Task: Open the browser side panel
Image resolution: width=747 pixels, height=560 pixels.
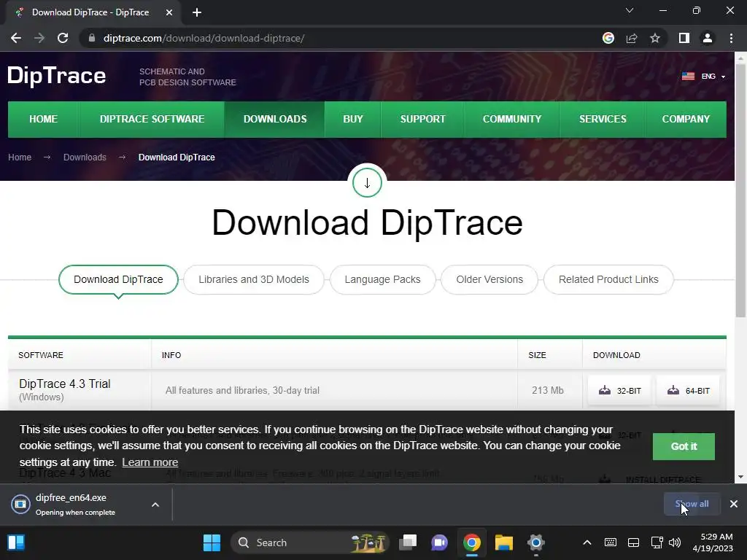Action: pyautogui.click(x=684, y=38)
